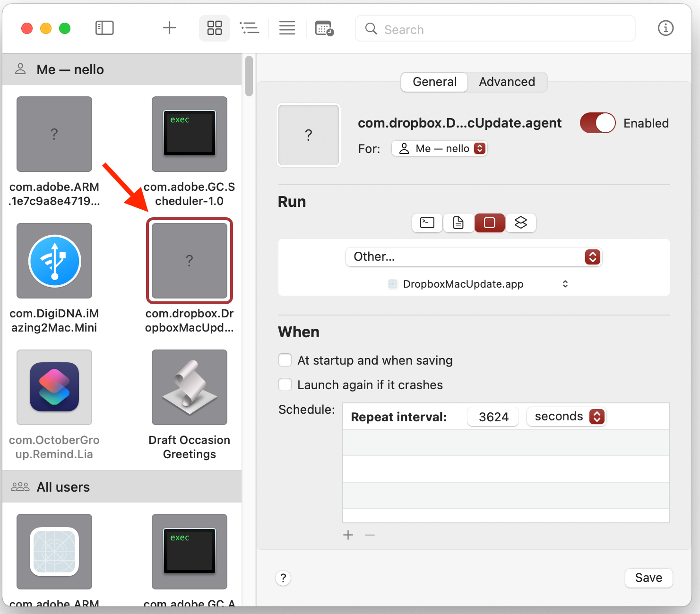Check At startup and when saving
Image resolution: width=700 pixels, height=614 pixels.
point(285,360)
